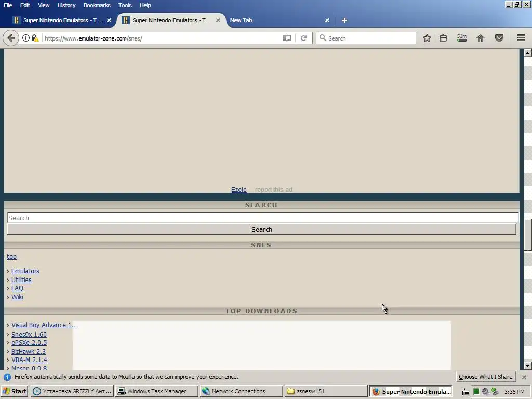Open the Tools menu

click(125, 5)
